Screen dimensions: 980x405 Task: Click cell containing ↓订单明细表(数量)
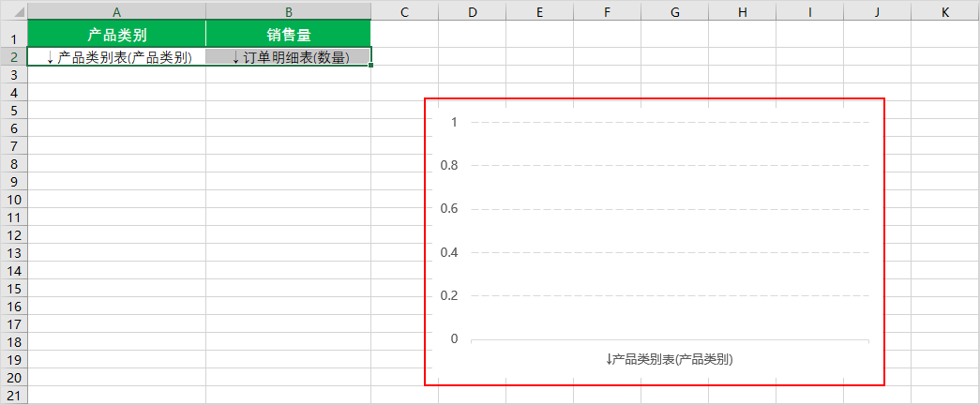[x=288, y=56]
